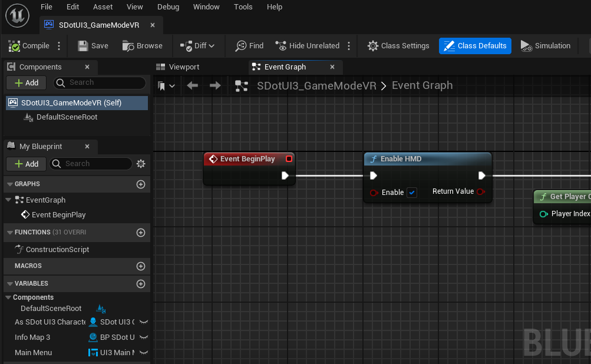Add a new macro
The image size is (591, 364).
click(141, 266)
